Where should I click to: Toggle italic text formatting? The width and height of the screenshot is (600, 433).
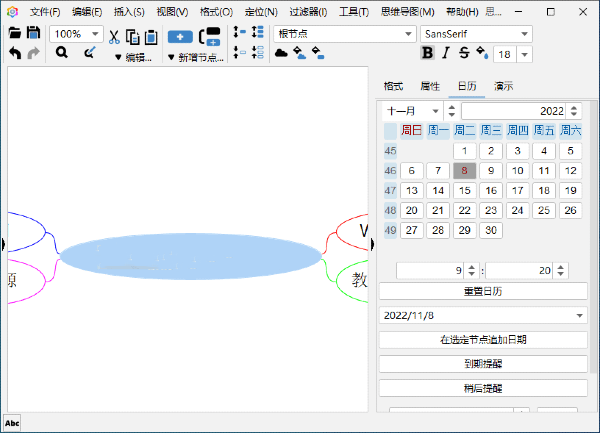click(x=446, y=54)
